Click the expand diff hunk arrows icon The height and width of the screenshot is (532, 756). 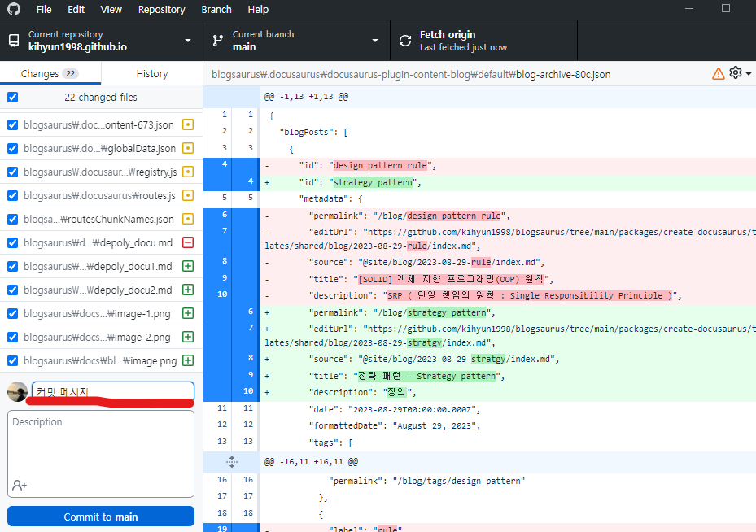point(232,462)
